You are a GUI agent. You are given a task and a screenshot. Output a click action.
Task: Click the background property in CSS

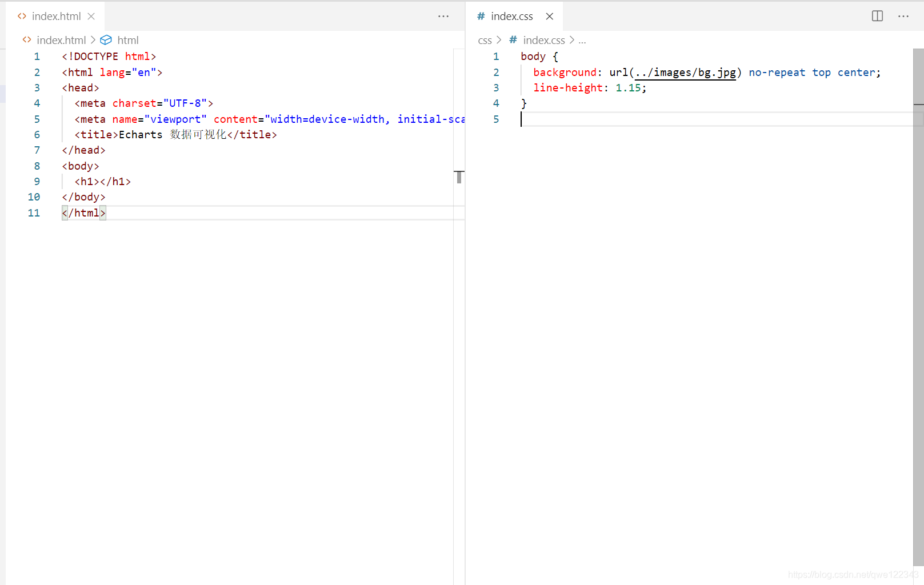[565, 73]
